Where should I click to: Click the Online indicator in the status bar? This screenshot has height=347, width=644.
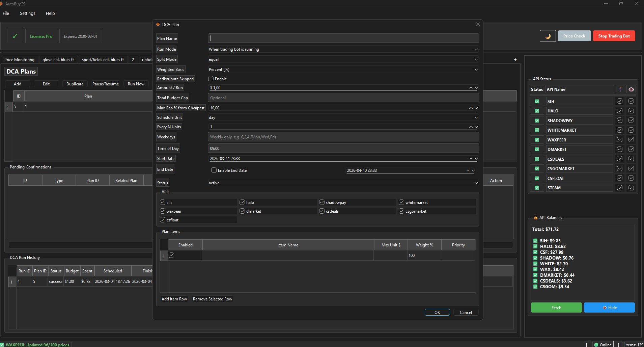tap(603, 344)
